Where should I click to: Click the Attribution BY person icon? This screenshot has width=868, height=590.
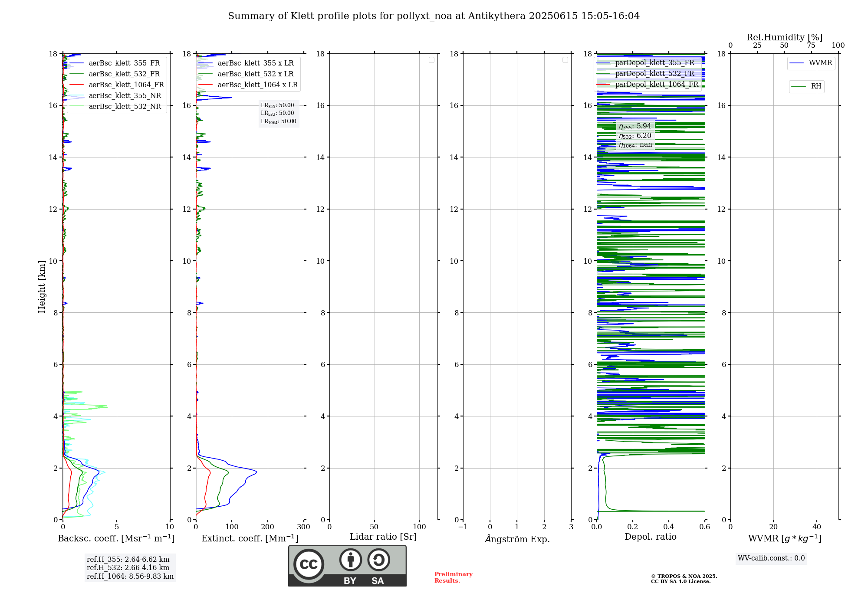(351, 560)
